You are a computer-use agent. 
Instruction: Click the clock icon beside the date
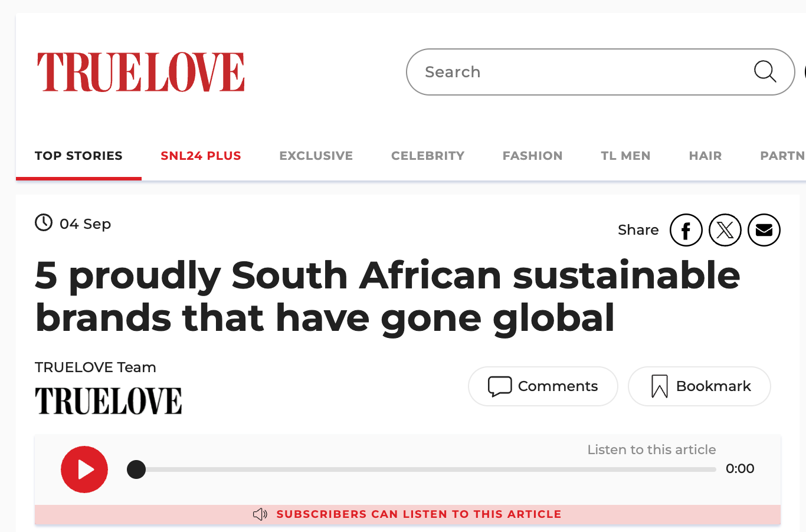click(44, 223)
